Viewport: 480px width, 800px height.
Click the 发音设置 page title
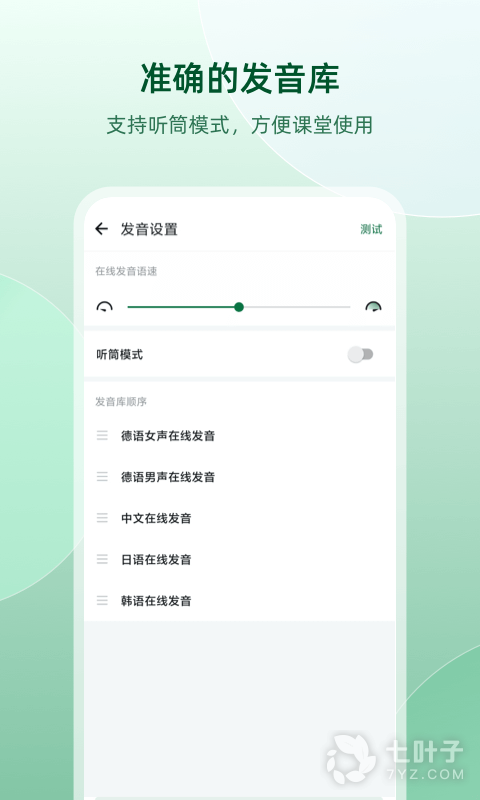(149, 229)
